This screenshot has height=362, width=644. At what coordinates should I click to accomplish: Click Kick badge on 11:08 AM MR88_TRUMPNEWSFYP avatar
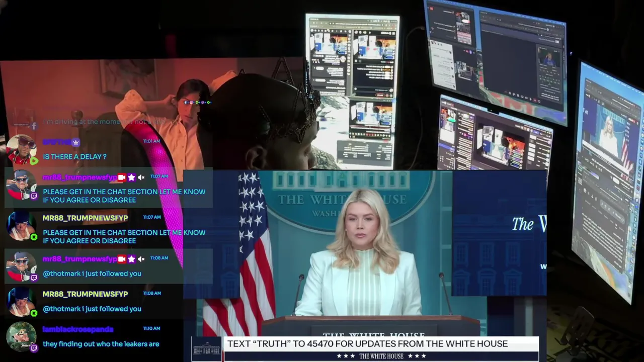point(34,313)
